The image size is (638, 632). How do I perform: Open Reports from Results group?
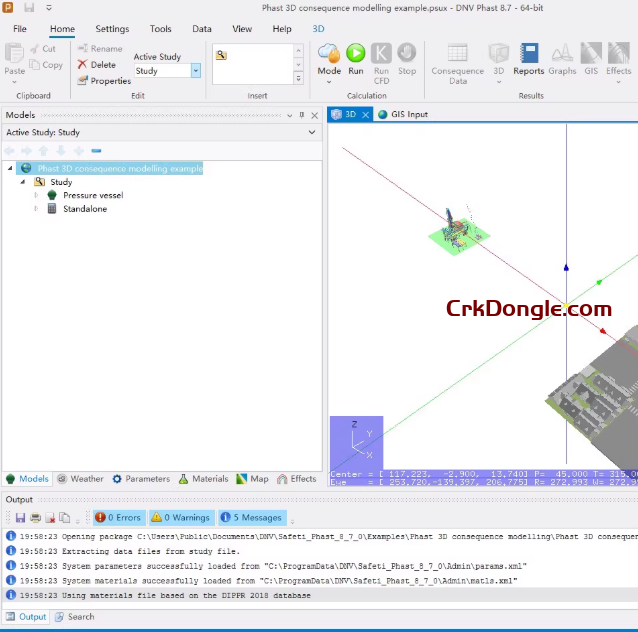pos(529,59)
